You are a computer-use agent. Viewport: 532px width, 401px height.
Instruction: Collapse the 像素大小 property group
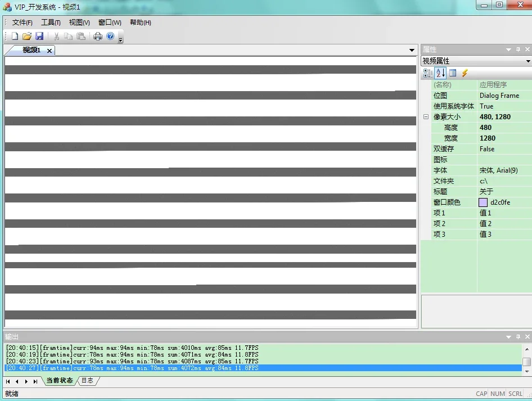426,117
